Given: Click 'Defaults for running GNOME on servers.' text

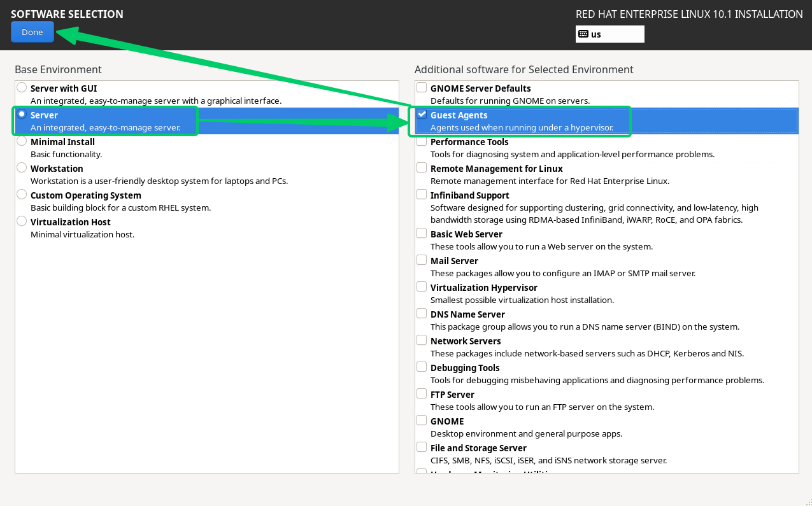Looking at the screenshot, I should click(x=510, y=101).
